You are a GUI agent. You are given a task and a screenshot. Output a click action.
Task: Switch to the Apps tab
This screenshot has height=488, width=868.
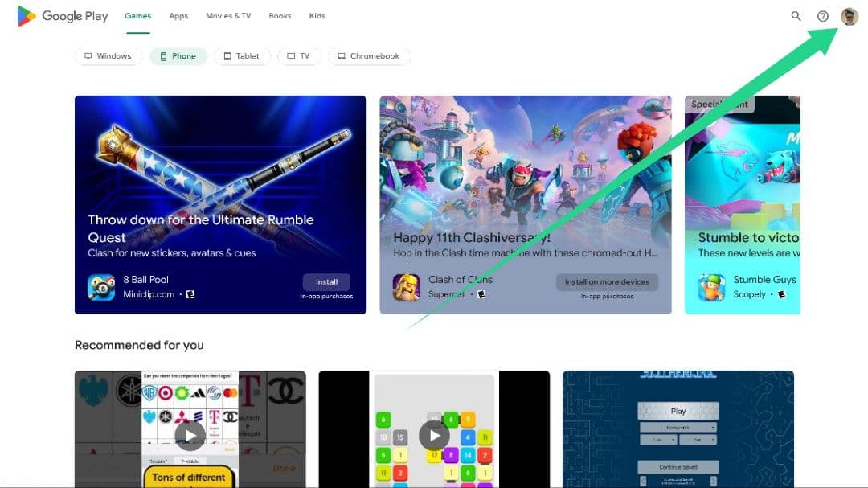click(x=178, y=16)
